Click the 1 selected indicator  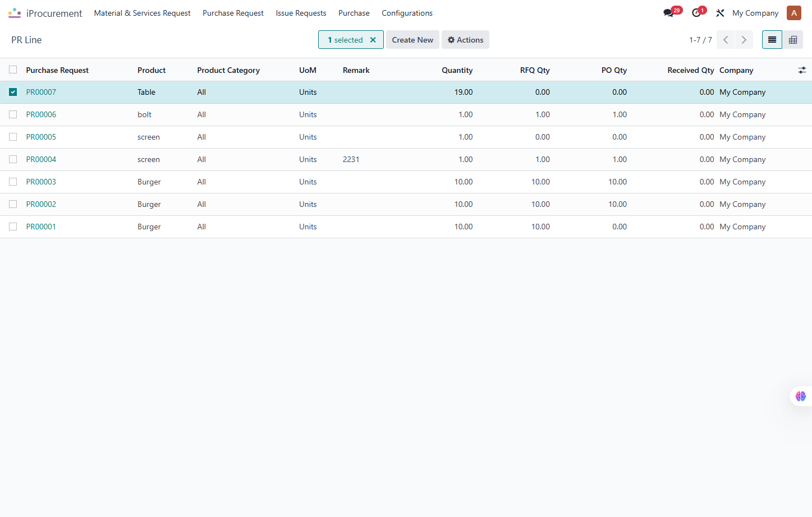(345, 40)
